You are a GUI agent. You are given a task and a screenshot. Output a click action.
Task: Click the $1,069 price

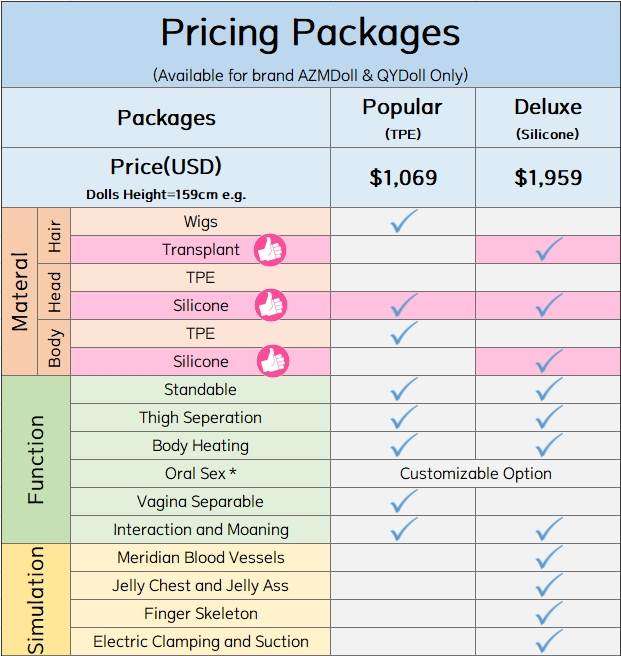[x=403, y=178]
